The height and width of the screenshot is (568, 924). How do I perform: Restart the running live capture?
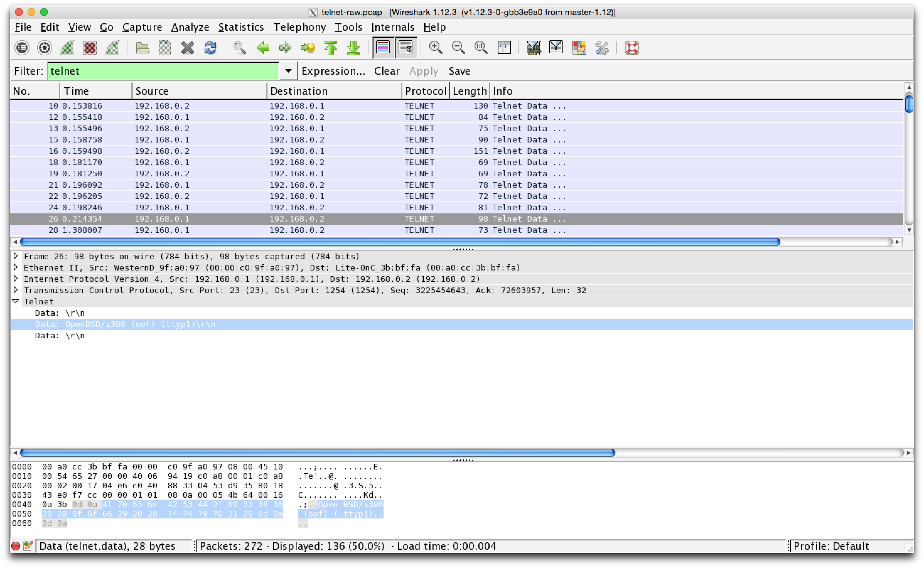(112, 48)
